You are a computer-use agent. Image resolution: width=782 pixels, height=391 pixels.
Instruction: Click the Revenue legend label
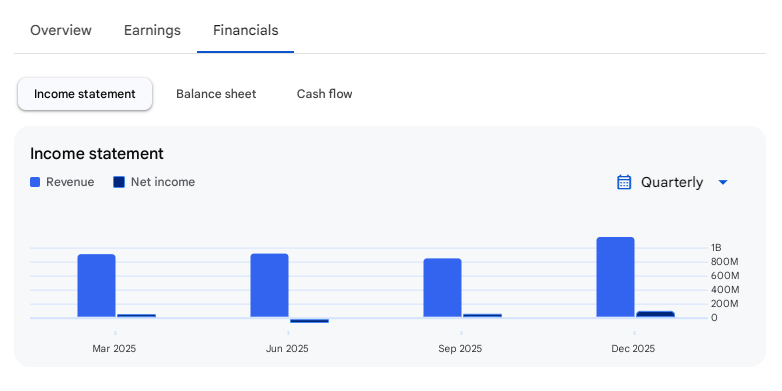(x=70, y=182)
